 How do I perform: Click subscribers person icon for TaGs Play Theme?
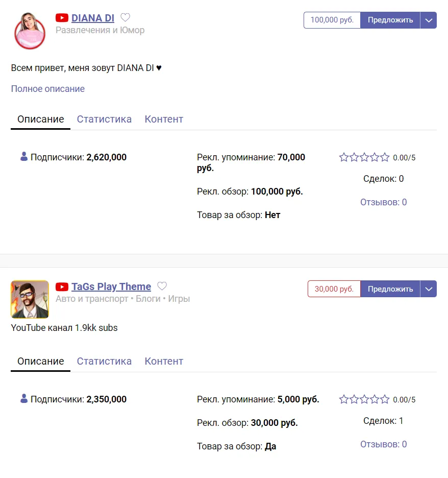click(x=24, y=398)
